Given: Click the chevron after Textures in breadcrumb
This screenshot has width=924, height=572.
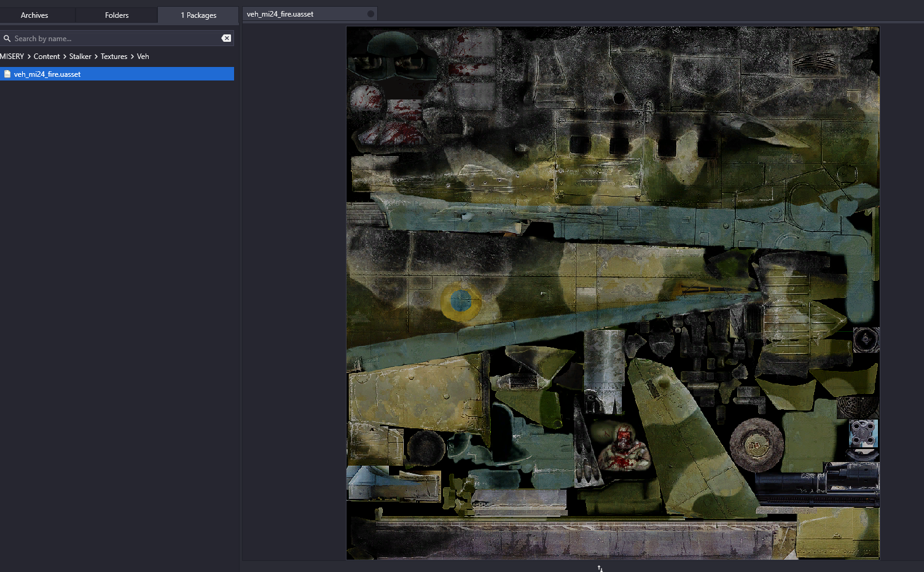Looking at the screenshot, I should pos(132,57).
